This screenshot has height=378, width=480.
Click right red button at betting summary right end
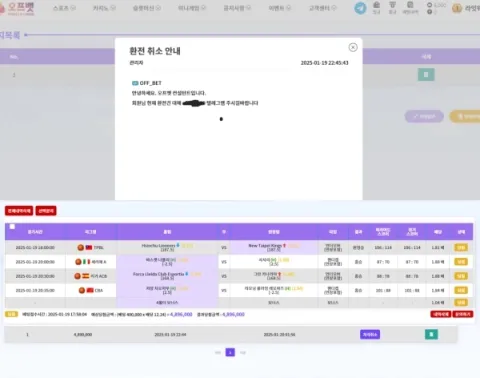[x=463, y=314]
